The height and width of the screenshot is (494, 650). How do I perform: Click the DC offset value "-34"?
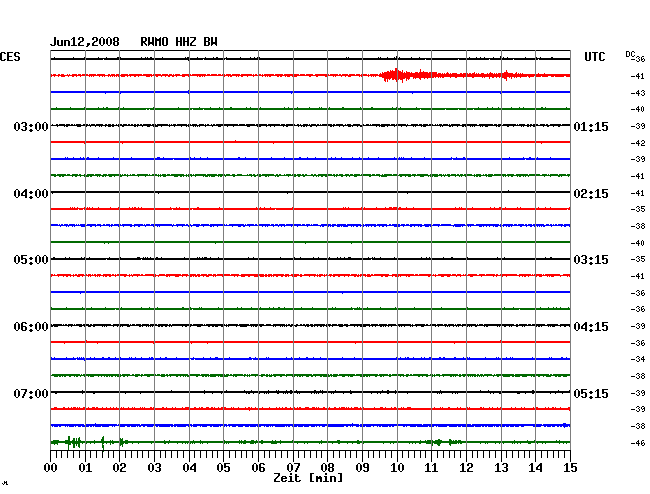click(638, 359)
